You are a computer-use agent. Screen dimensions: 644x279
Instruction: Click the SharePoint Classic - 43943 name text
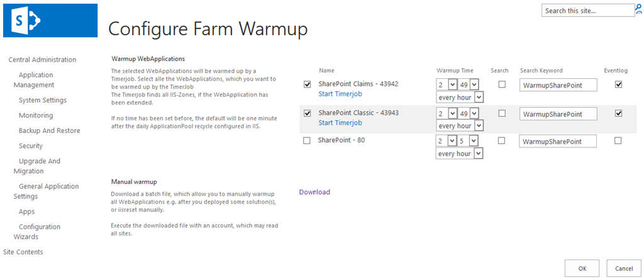(x=358, y=112)
